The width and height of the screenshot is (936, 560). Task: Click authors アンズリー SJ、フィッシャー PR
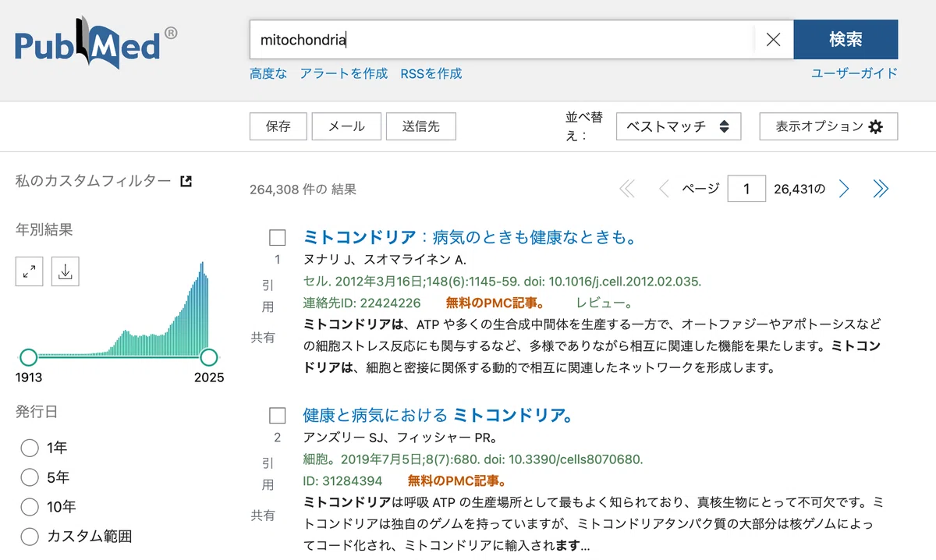(x=400, y=438)
